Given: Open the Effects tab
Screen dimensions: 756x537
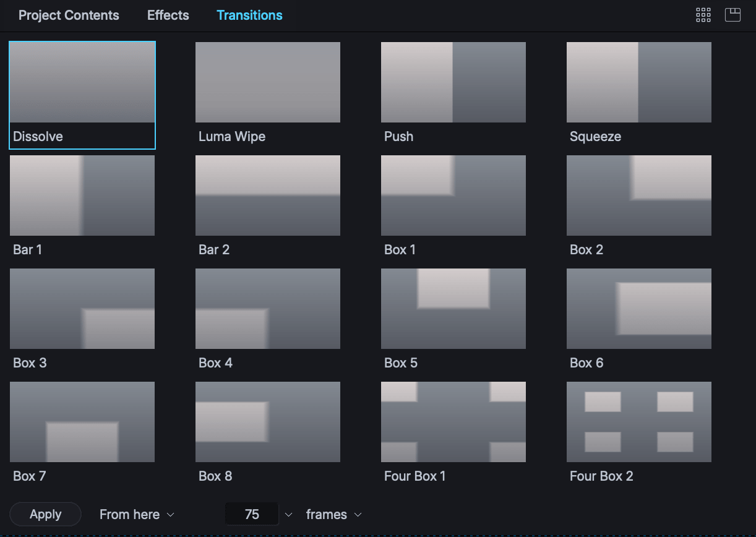Looking at the screenshot, I should [168, 15].
